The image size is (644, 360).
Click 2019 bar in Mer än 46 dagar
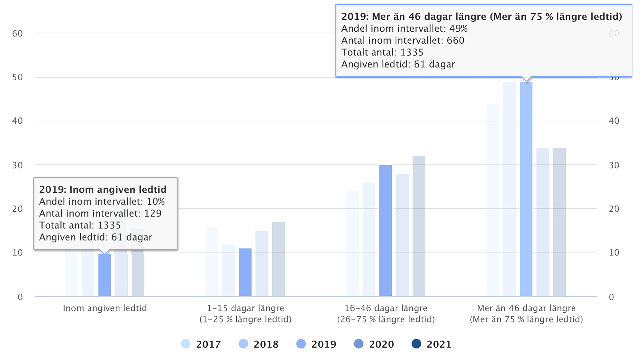(x=526, y=189)
